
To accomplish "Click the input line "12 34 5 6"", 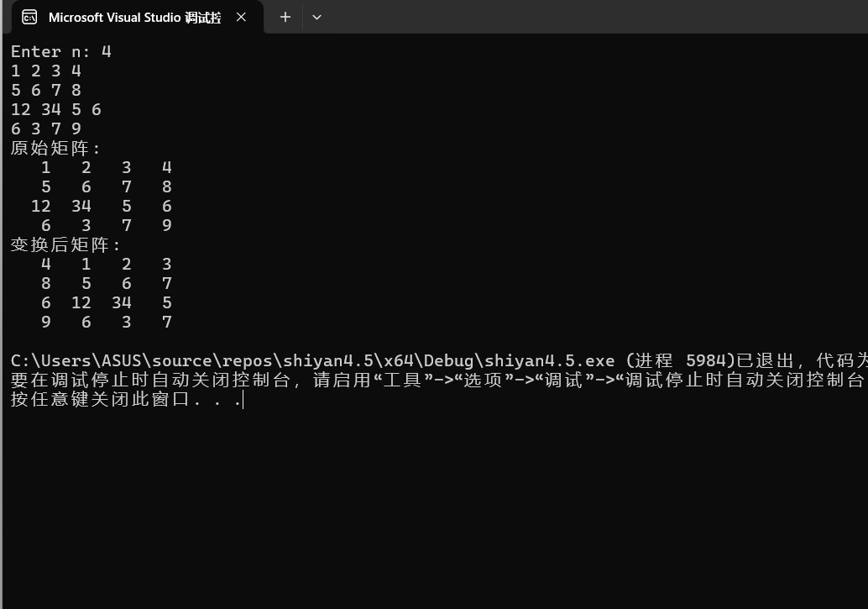I will click(56, 109).
